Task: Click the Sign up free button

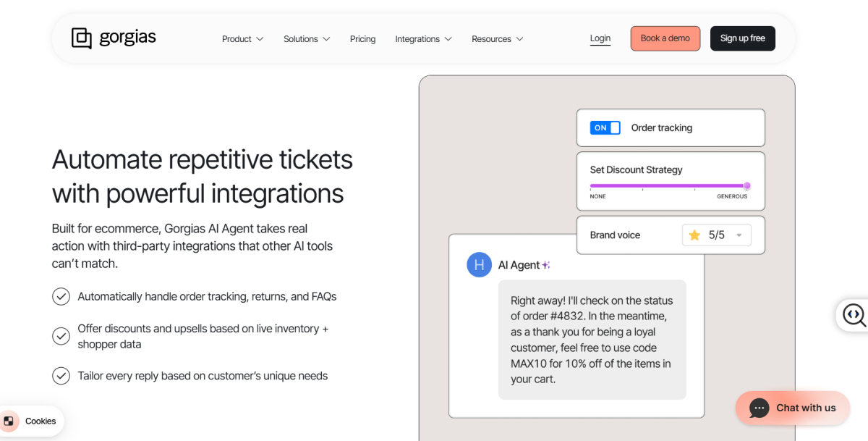Action: click(x=743, y=38)
